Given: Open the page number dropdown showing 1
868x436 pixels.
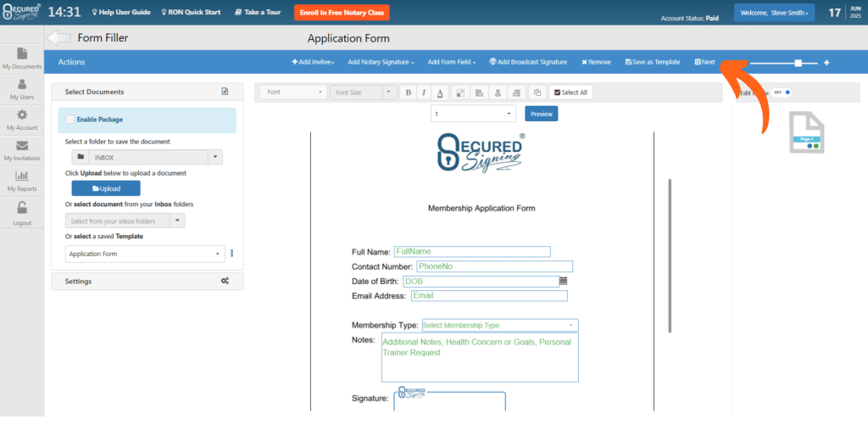Looking at the screenshot, I should (x=473, y=114).
